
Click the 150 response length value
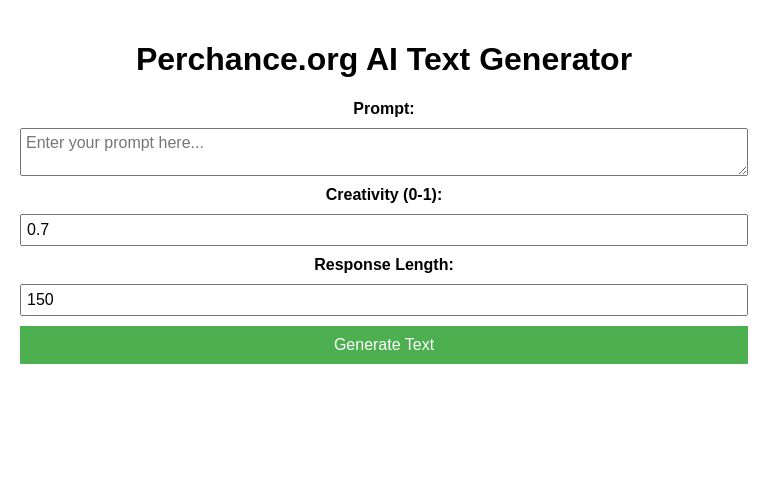(40, 300)
